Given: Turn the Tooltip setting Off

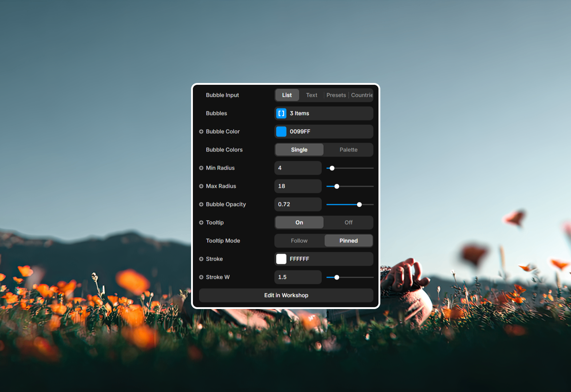Looking at the screenshot, I should 348,222.
